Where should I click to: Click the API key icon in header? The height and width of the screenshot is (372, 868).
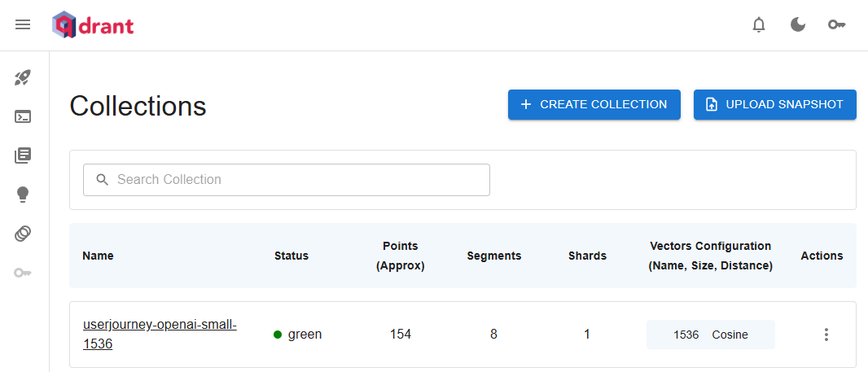coord(837,24)
